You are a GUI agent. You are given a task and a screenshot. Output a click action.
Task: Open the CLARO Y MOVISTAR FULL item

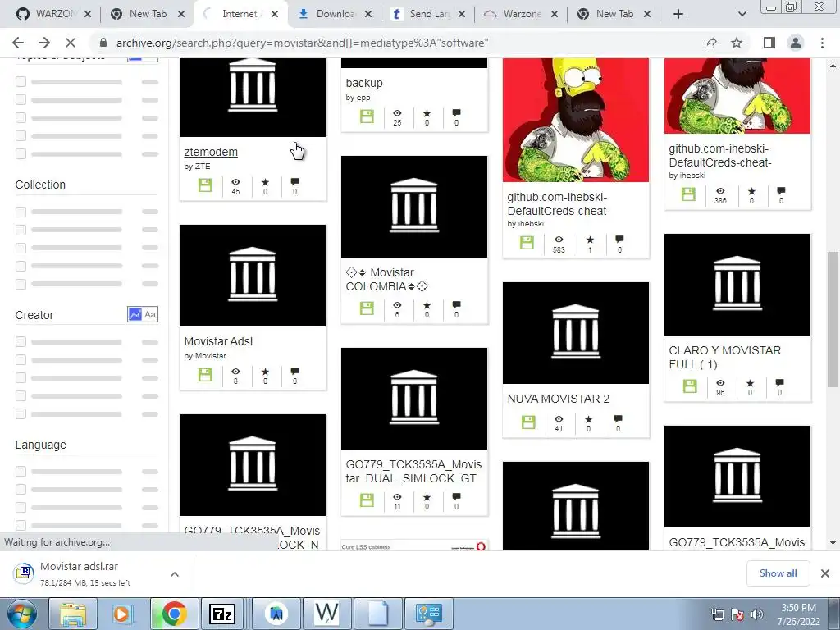[x=725, y=358]
